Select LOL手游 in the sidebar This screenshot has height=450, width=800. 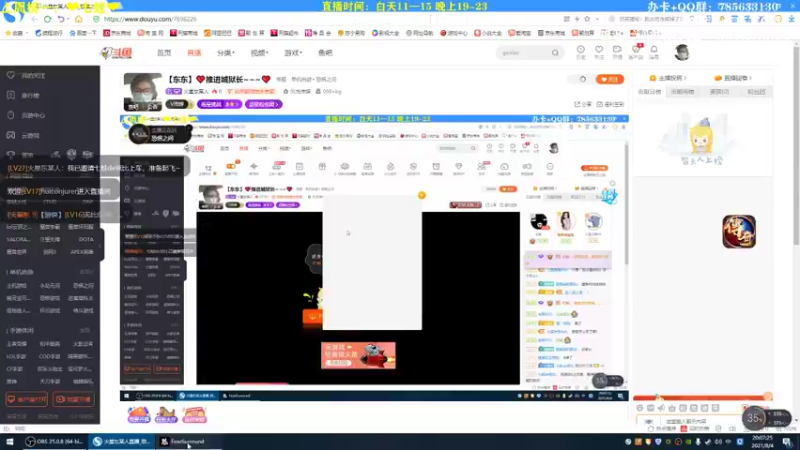click(x=17, y=357)
